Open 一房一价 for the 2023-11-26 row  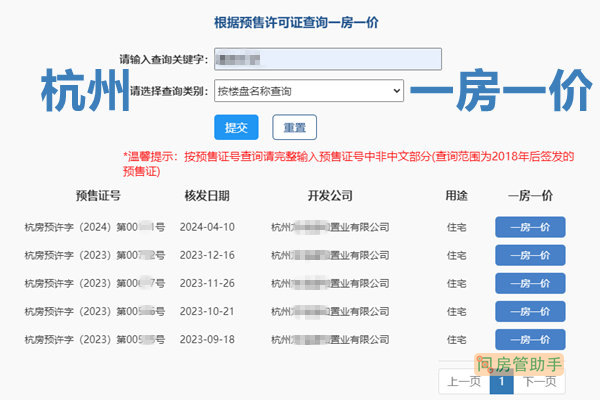pos(530,283)
